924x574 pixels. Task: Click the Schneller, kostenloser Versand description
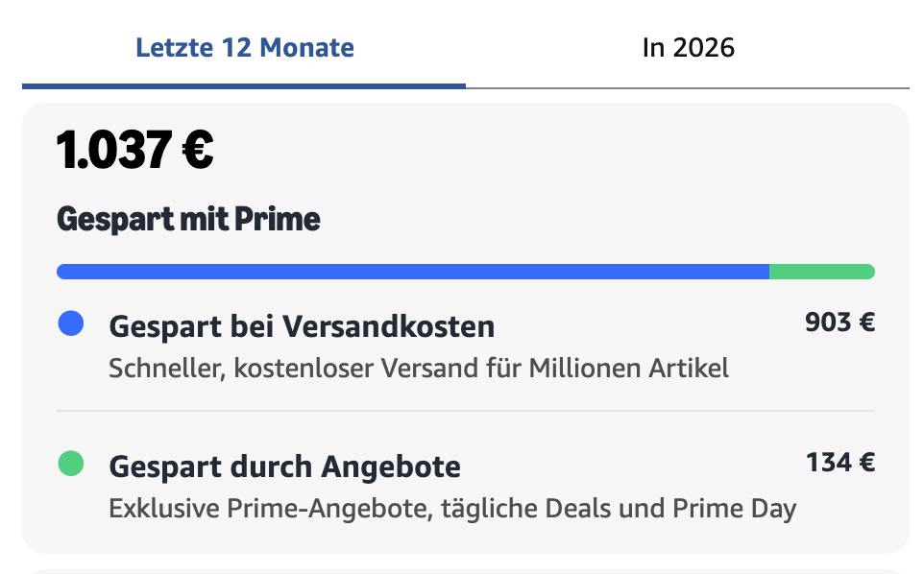[419, 368]
